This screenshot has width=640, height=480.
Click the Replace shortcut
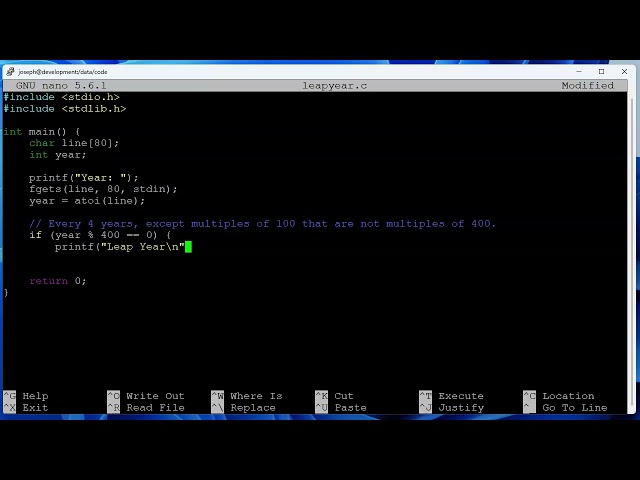pos(244,408)
